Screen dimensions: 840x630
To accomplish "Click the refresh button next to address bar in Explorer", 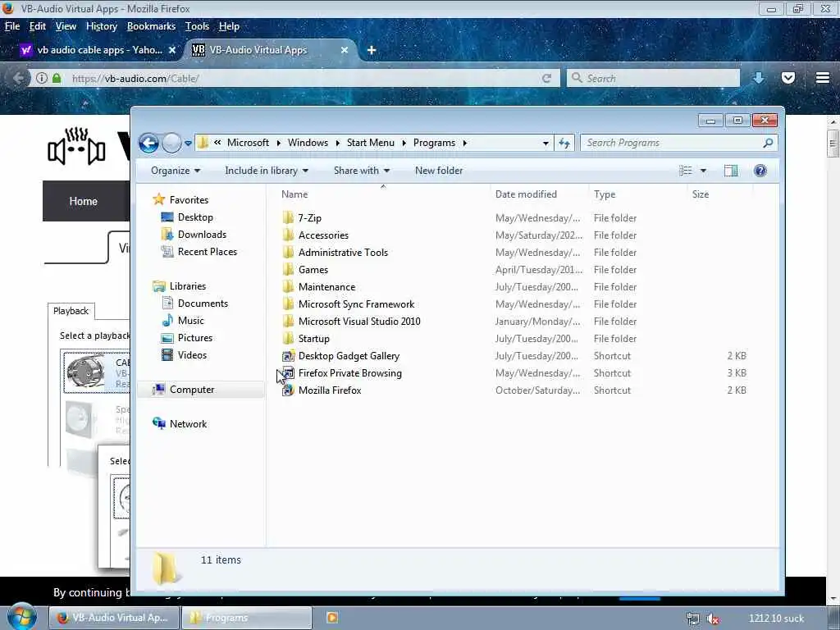I will point(564,143).
